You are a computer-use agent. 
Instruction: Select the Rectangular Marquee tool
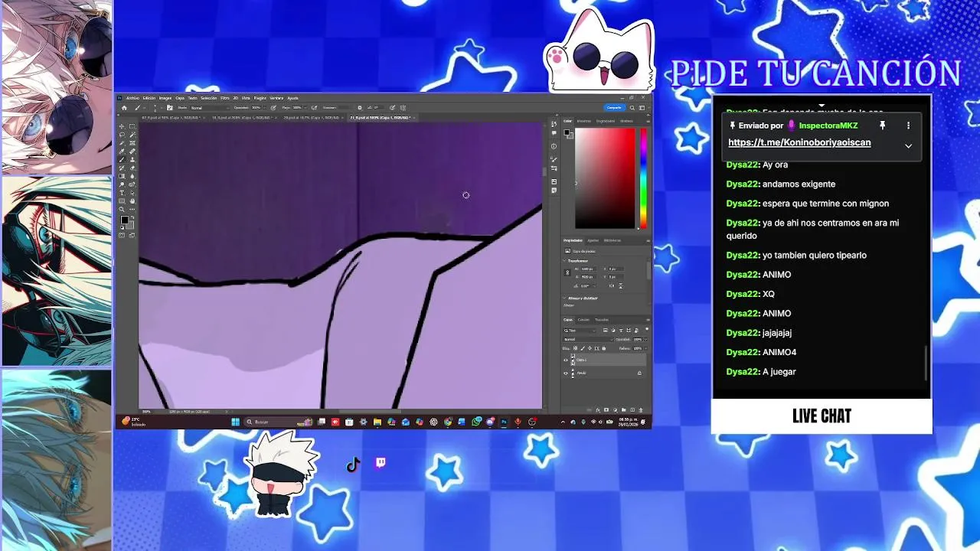(x=132, y=126)
